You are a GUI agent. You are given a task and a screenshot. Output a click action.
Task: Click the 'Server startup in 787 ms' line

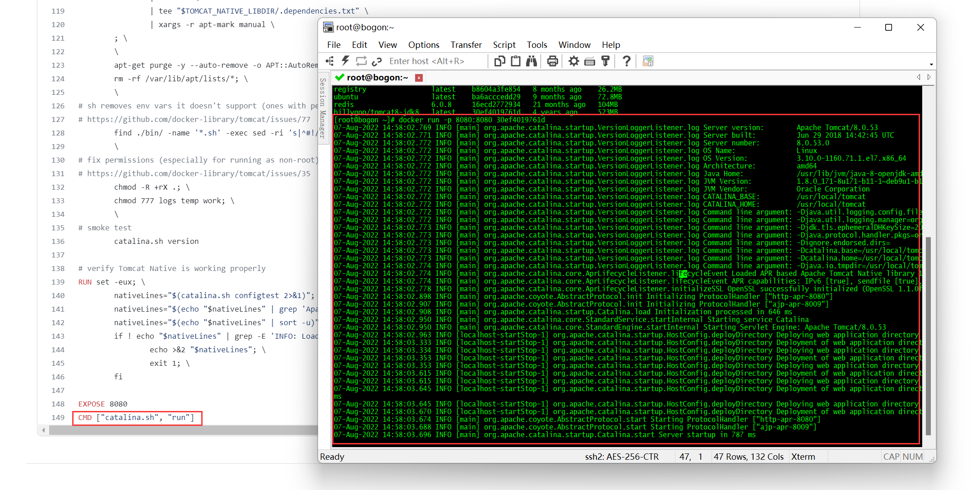[x=707, y=434]
